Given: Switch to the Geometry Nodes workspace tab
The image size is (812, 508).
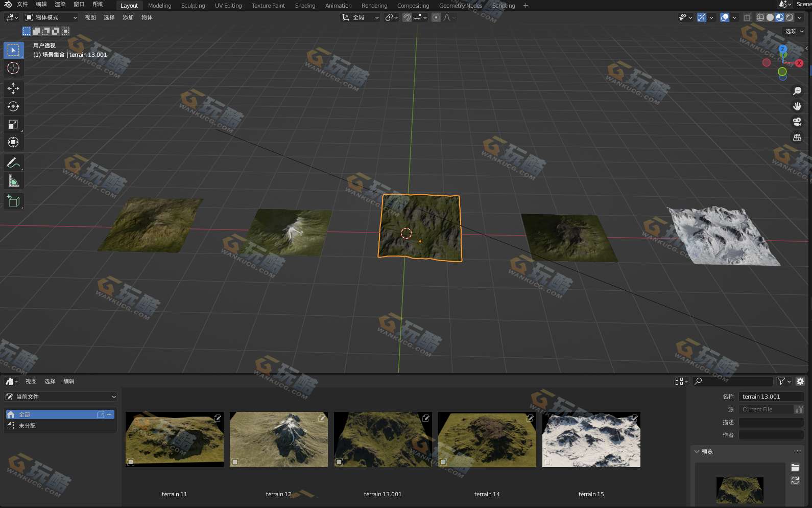Looking at the screenshot, I should pos(461,6).
